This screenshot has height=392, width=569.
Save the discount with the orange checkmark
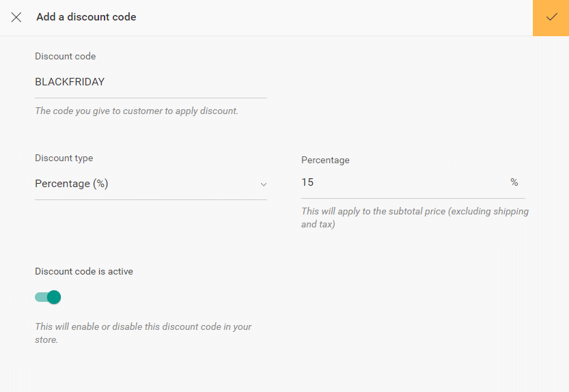(x=551, y=18)
